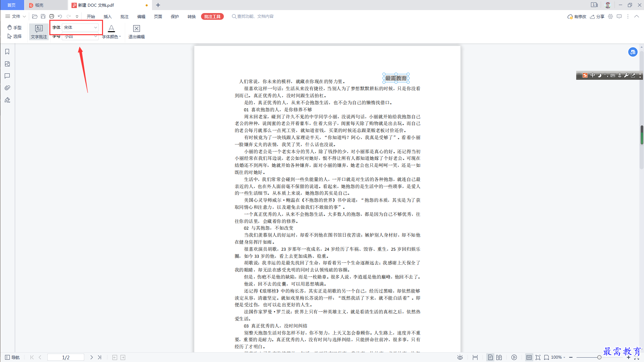Switch to the 插入 ribbon tab
The image size is (644, 362).
[x=107, y=16]
